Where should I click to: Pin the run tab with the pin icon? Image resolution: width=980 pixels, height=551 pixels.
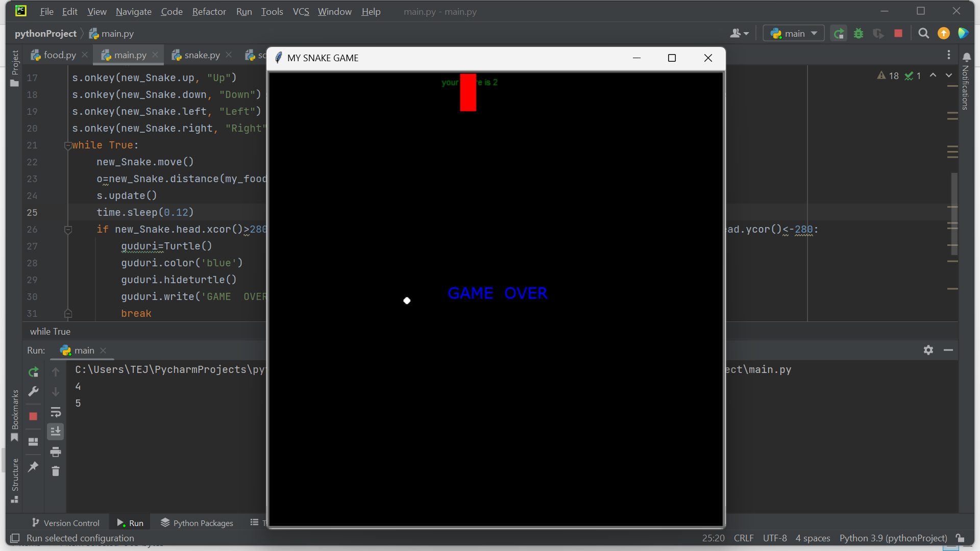(x=33, y=466)
